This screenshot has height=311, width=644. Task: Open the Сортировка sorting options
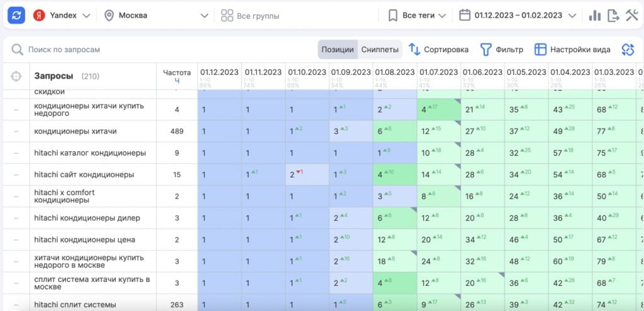[438, 50]
